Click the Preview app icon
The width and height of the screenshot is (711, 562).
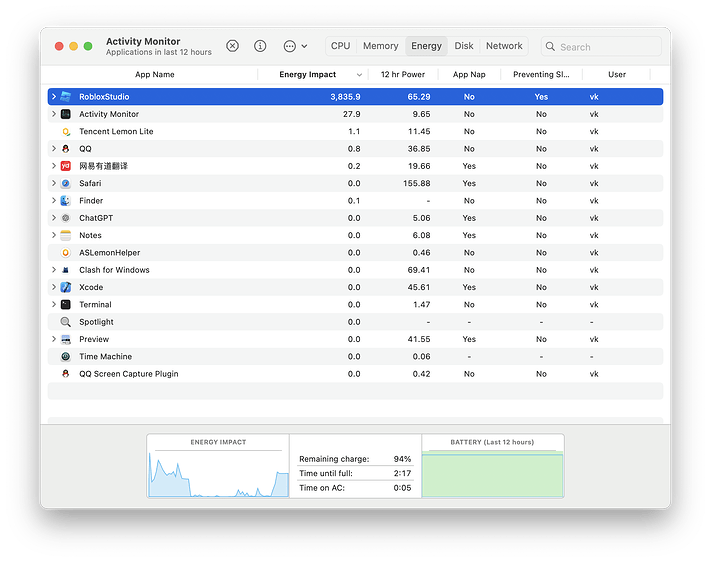click(x=66, y=339)
